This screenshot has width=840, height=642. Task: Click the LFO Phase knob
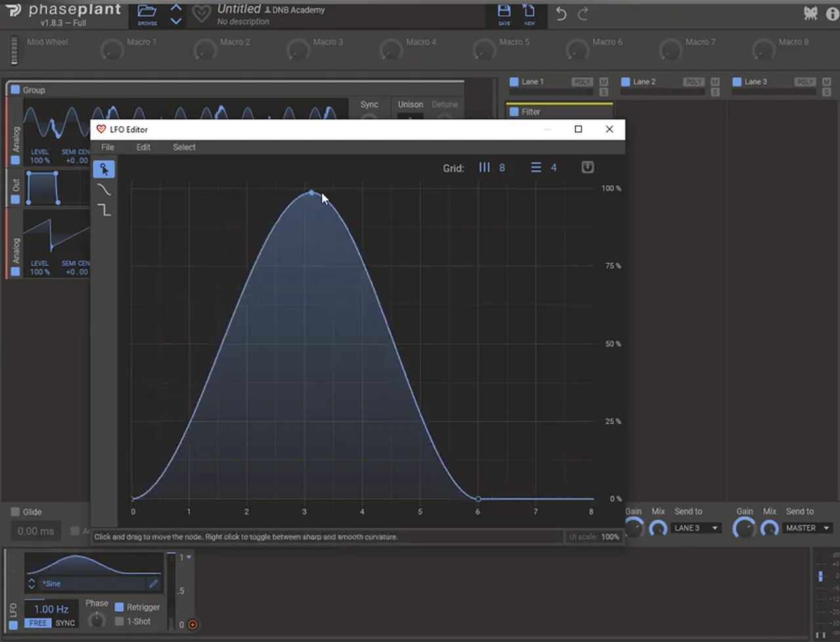[96, 619]
